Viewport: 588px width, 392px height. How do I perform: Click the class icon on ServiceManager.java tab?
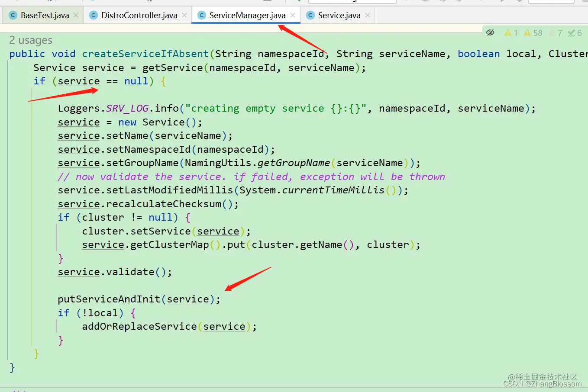(x=201, y=16)
